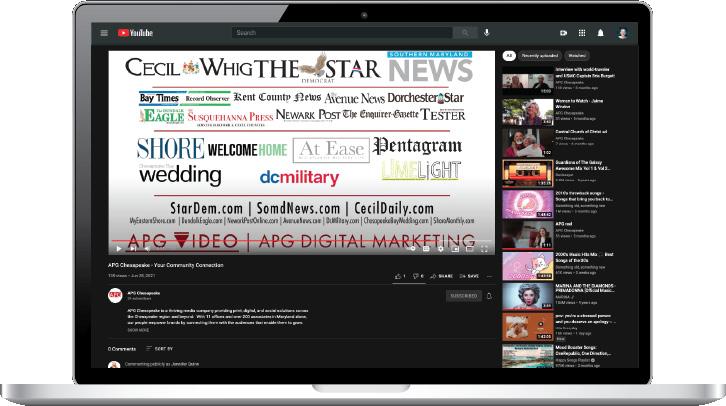Screen dimensions: 726x406
Task: Like the video with thumbs up
Action: coord(400,276)
